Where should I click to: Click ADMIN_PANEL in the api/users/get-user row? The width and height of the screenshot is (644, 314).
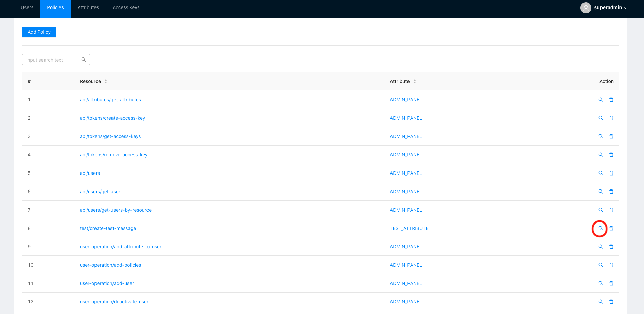click(406, 192)
